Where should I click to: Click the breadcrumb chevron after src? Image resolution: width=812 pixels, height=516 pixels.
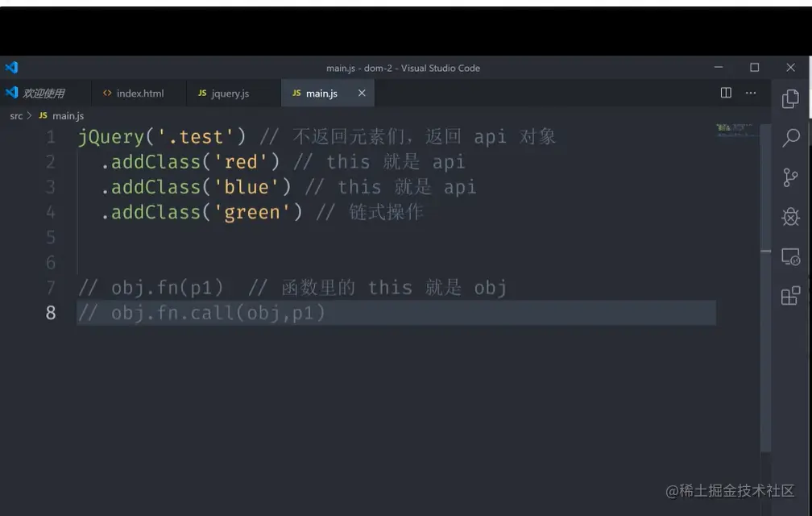[30, 116]
